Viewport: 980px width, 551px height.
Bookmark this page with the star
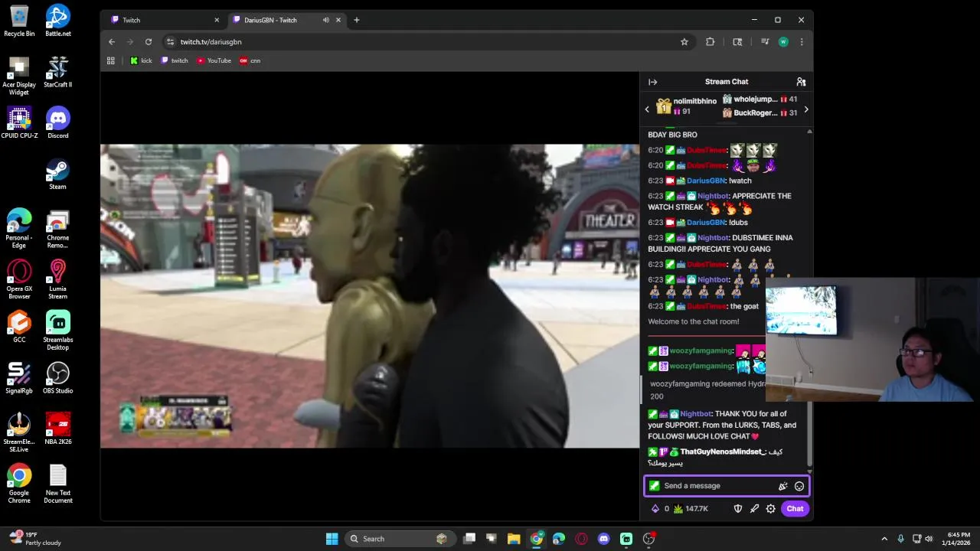tap(684, 42)
